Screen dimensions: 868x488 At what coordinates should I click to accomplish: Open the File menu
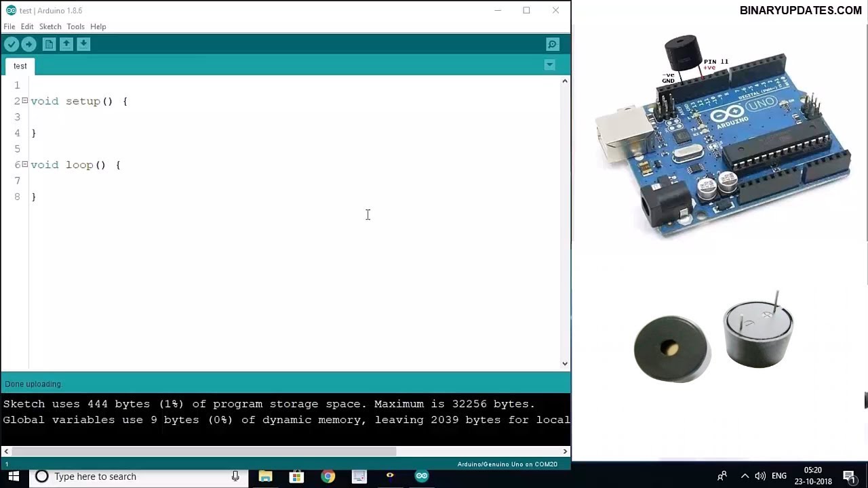point(9,26)
